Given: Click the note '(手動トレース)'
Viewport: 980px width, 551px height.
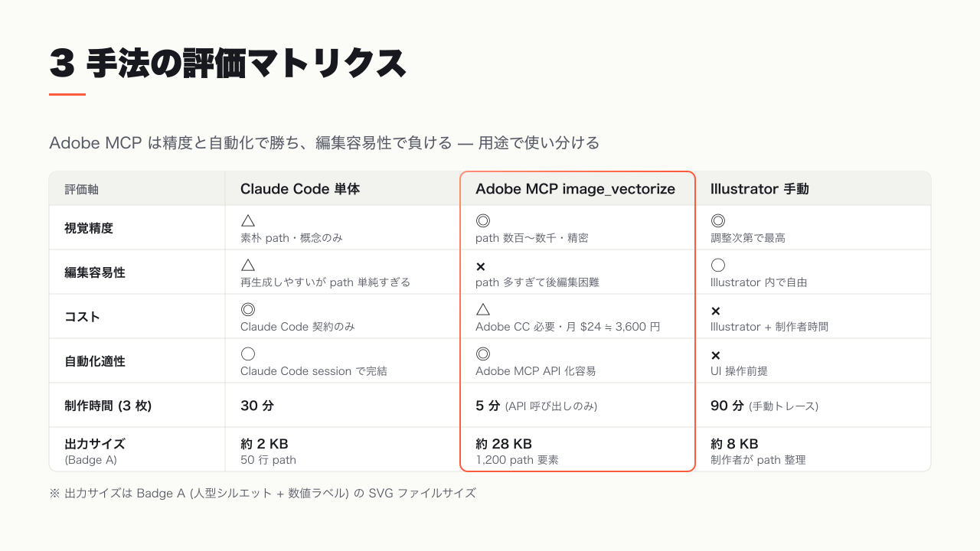Looking at the screenshot, I should pos(784,406).
